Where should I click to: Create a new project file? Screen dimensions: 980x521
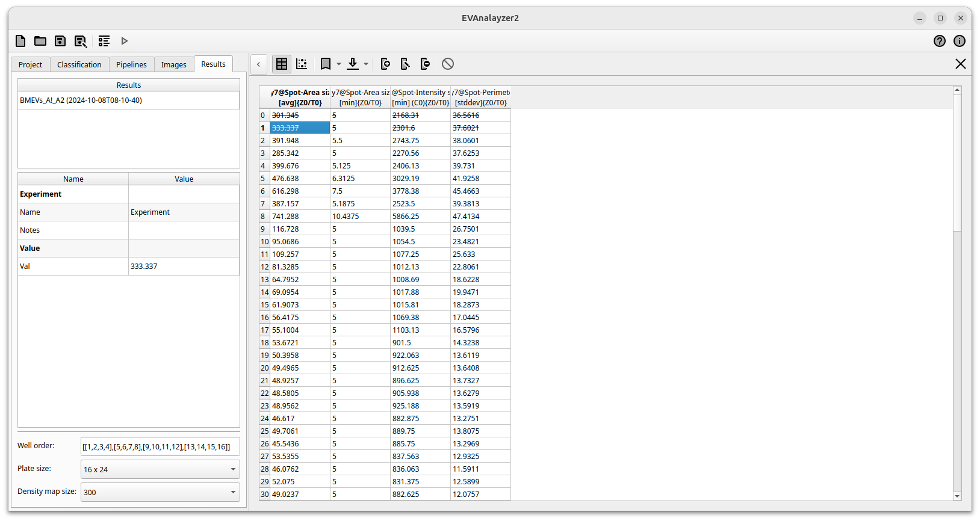[20, 41]
